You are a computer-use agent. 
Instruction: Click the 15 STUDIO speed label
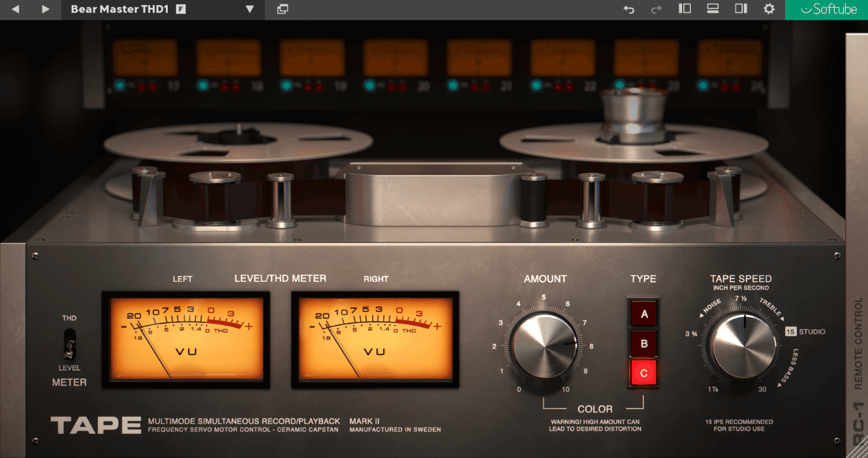[805, 331]
